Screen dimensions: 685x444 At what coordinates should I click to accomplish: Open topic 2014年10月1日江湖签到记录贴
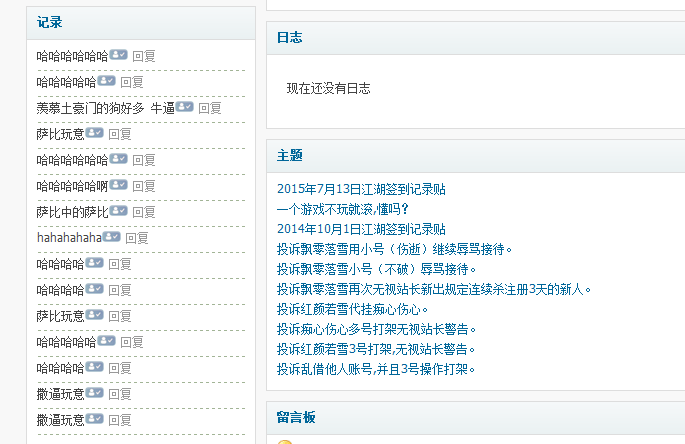point(361,229)
